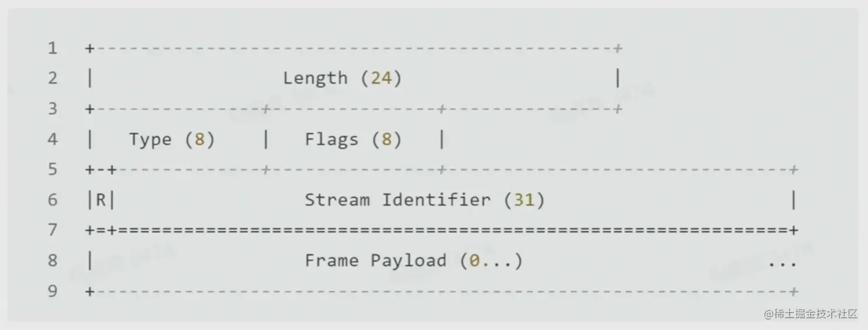Click the number 31 in Stream Identifier
The image size is (868, 330).
click(524, 200)
